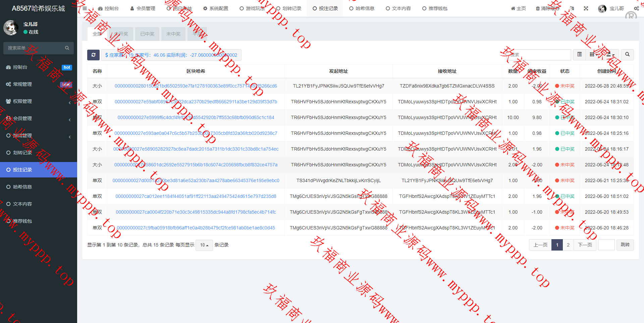
Task: Open the columns grid dropdown
Action: 593,55
